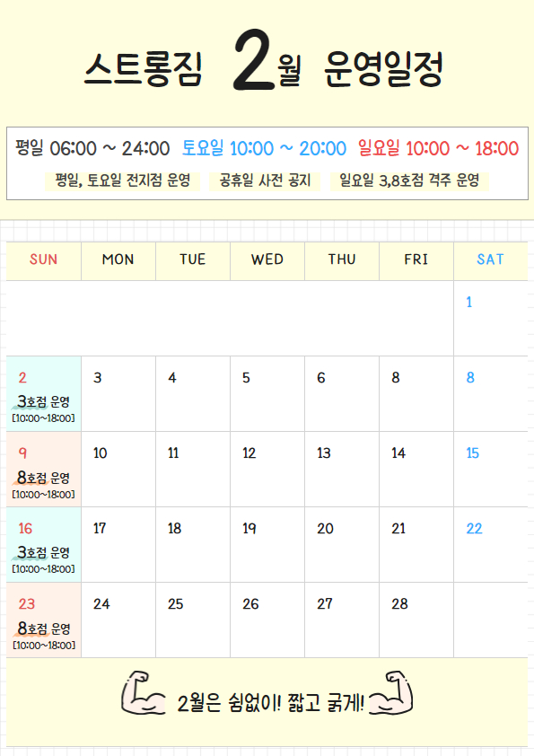Click the 공휴일 사전 공지 label

(x=265, y=180)
